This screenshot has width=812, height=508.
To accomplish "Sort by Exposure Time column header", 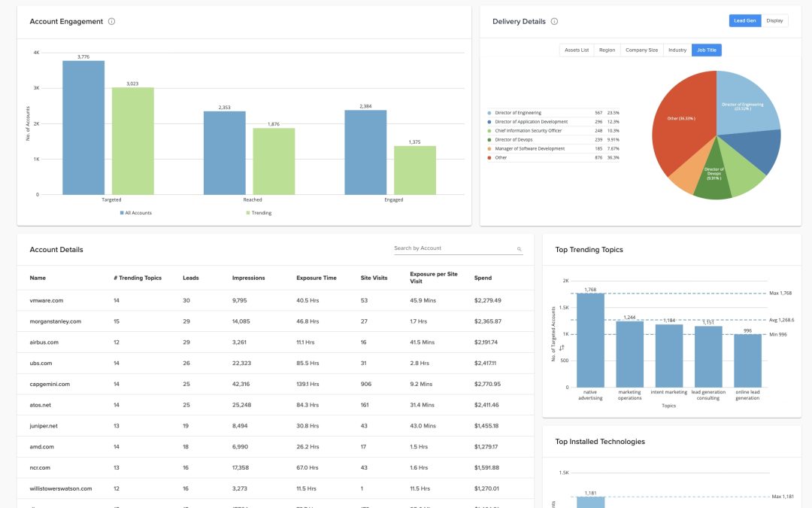I will 317,278.
